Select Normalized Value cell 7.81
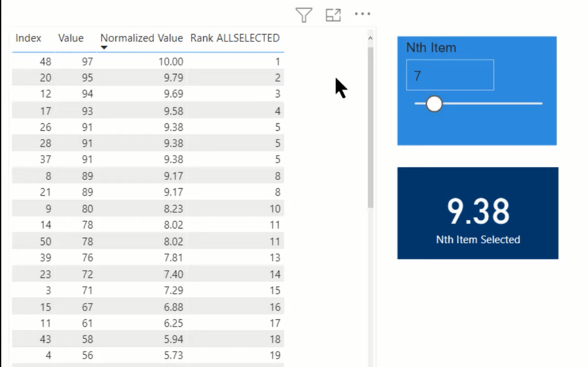Image resolution: width=588 pixels, height=367 pixels. point(173,258)
